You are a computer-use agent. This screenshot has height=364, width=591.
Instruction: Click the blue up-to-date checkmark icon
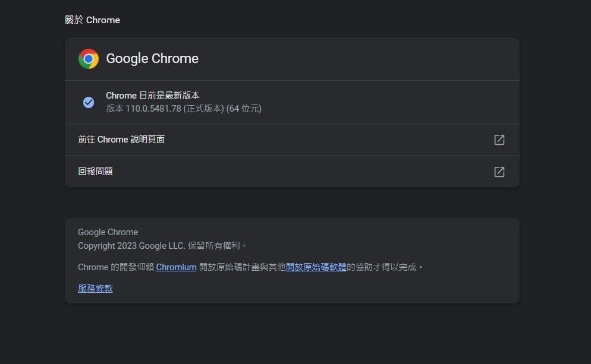tap(89, 103)
